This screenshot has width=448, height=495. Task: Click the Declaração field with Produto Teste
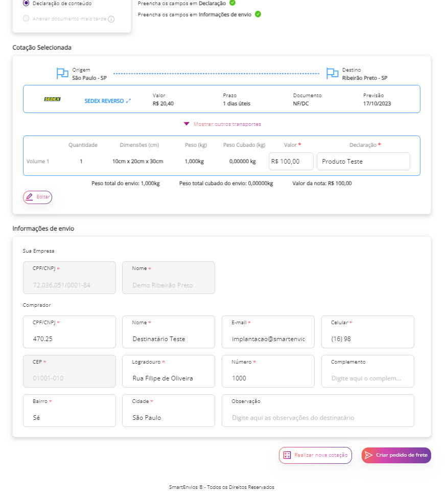pyautogui.click(x=363, y=161)
